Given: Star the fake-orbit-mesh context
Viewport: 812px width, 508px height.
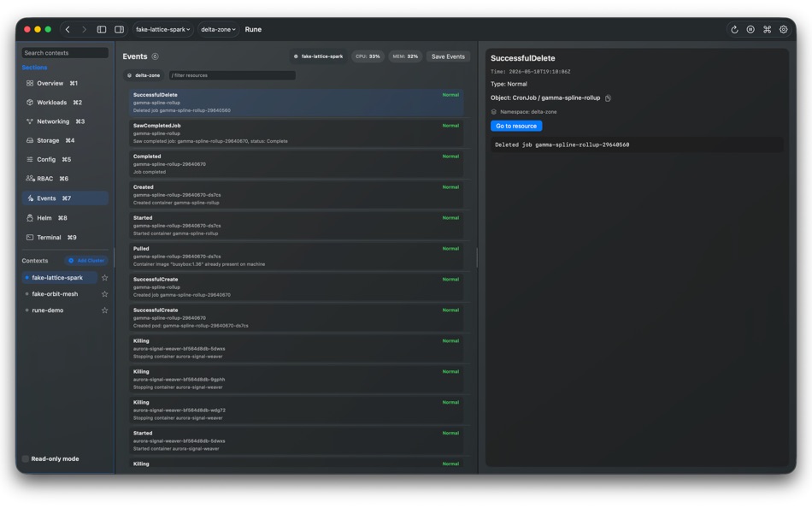Looking at the screenshot, I should pyautogui.click(x=104, y=294).
